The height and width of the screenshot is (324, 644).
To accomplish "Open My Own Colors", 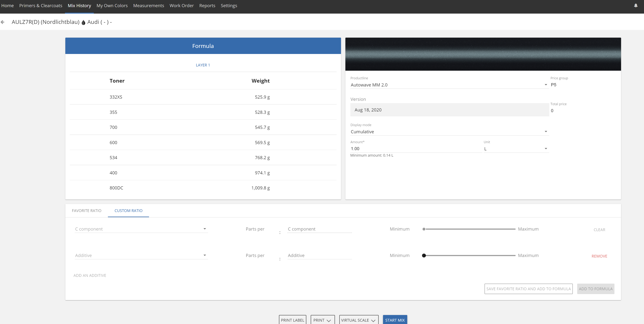I will [112, 6].
